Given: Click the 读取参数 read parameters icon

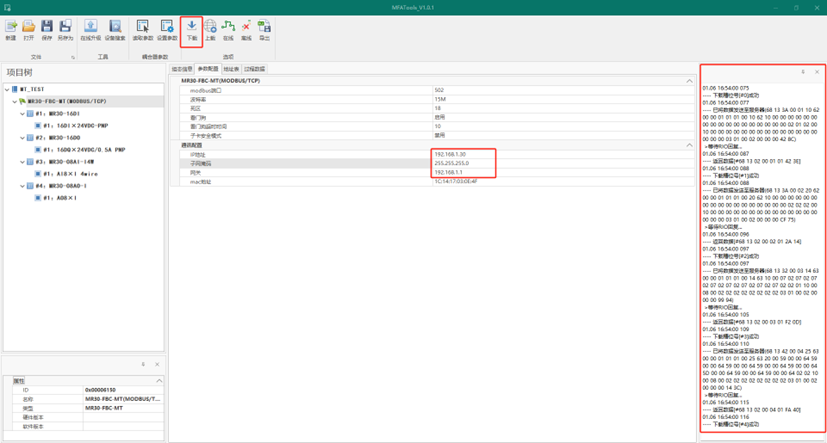Looking at the screenshot, I should [143, 27].
